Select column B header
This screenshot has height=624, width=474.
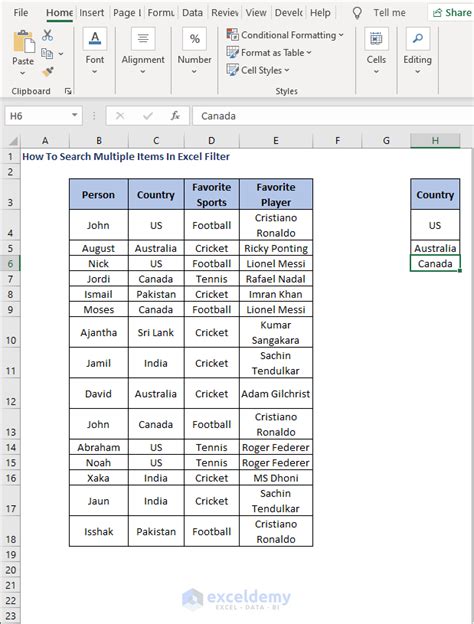click(x=99, y=141)
